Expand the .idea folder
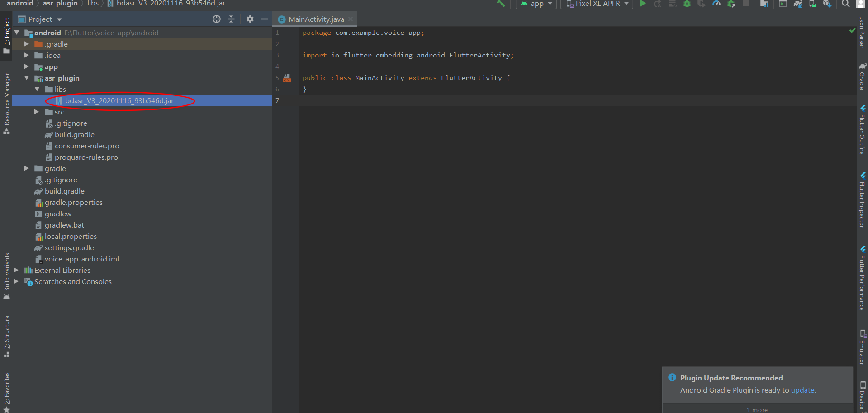868x413 pixels. (27, 55)
